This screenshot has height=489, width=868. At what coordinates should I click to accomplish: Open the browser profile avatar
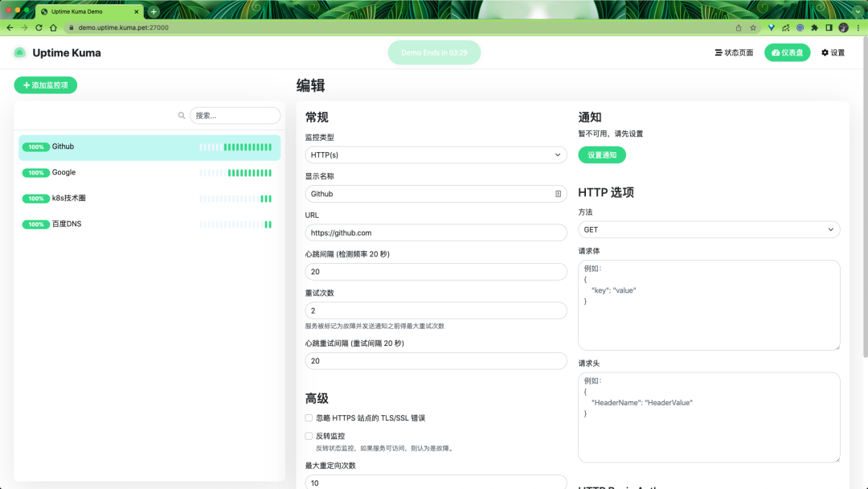click(x=844, y=27)
